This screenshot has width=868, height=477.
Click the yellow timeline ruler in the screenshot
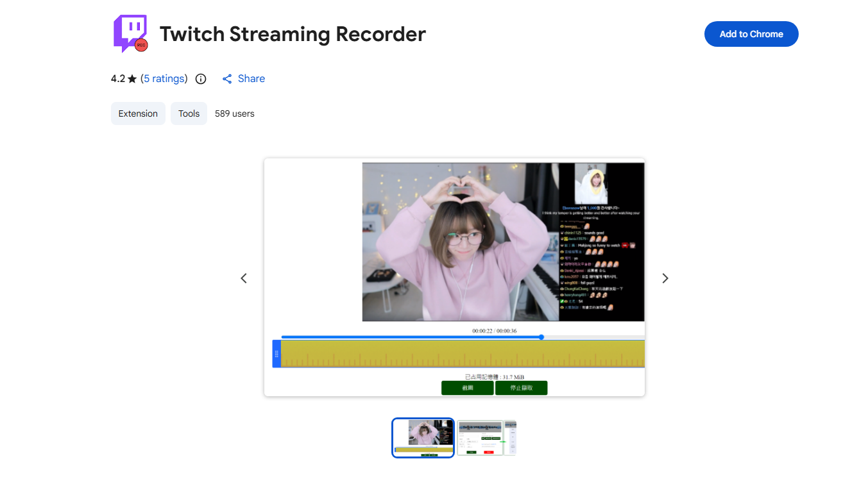point(462,353)
